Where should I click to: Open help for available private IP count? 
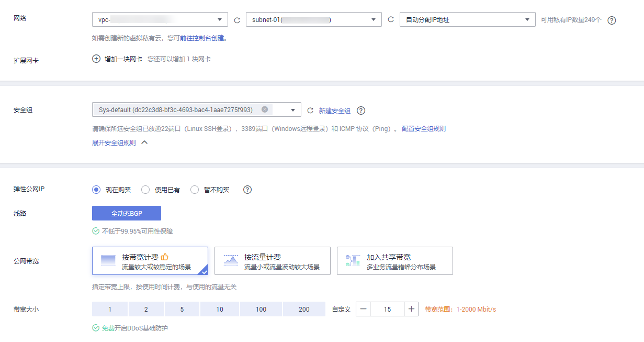coord(612,20)
